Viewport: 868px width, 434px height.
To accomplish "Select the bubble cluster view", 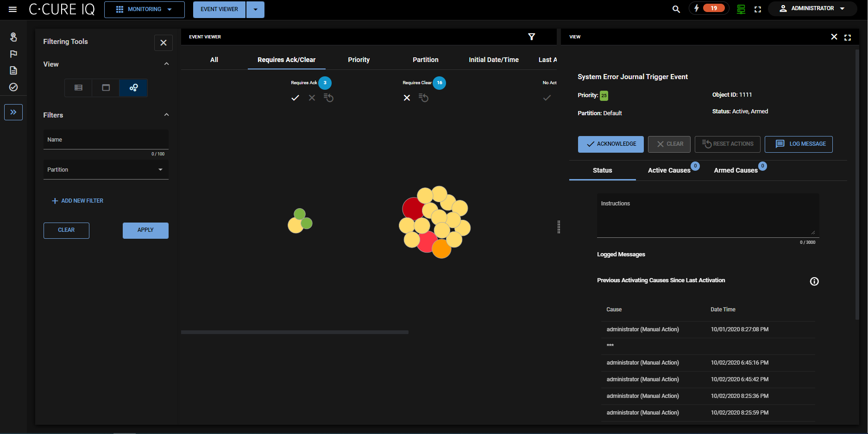I will point(133,87).
